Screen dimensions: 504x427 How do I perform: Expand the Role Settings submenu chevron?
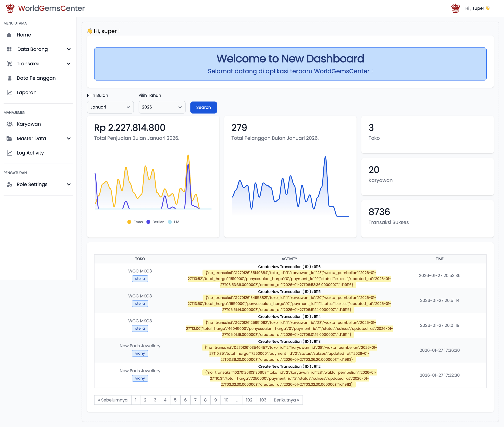pyautogui.click(x=69, y=184)
